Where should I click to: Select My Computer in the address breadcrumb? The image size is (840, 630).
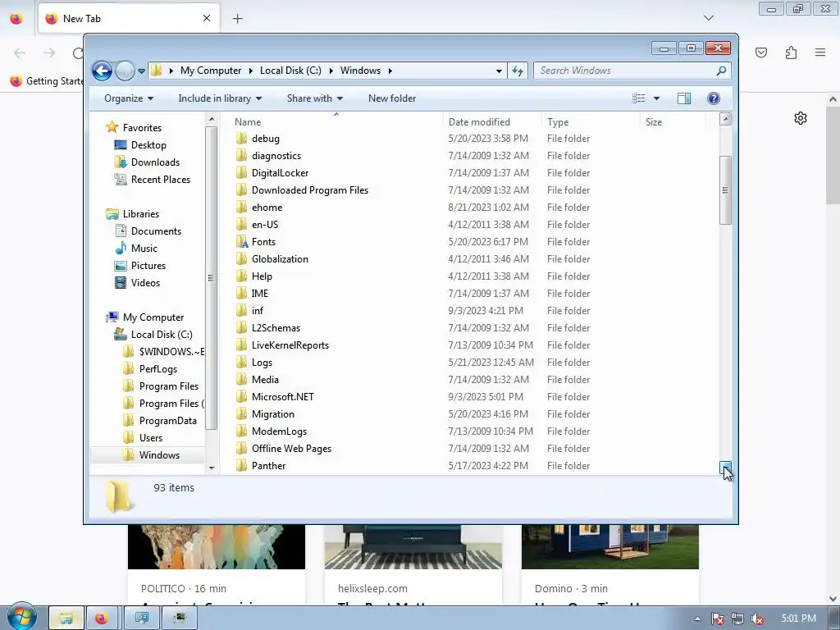tap(211, 71)
